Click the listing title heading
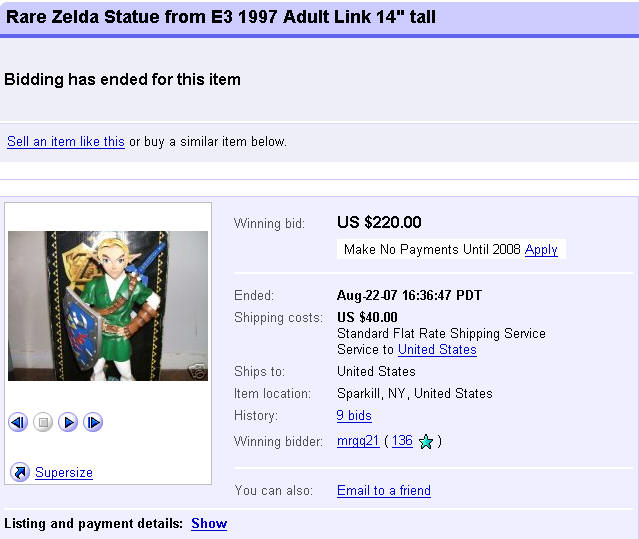The height and width of the screenshot is (539, 639). pyautogui.click(x=221, y=17)
